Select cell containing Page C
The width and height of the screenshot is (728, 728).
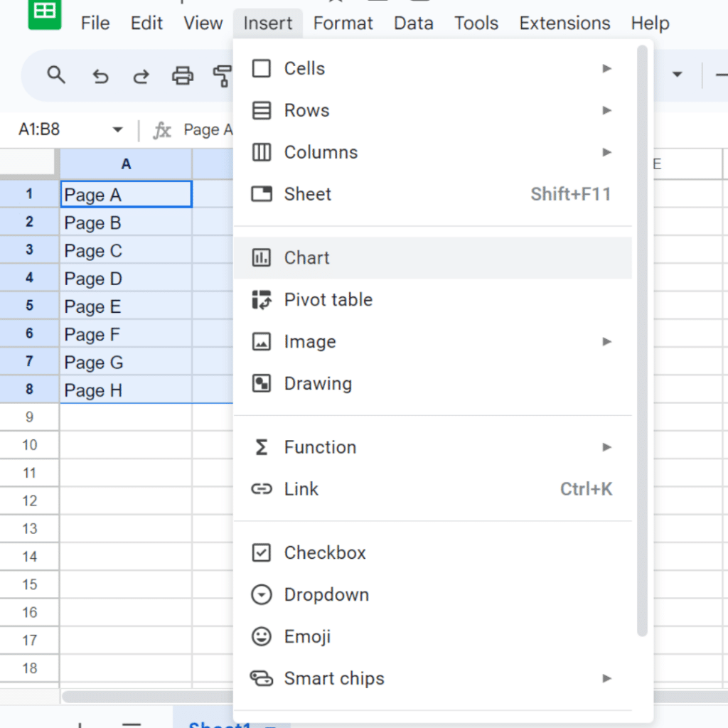126,250
